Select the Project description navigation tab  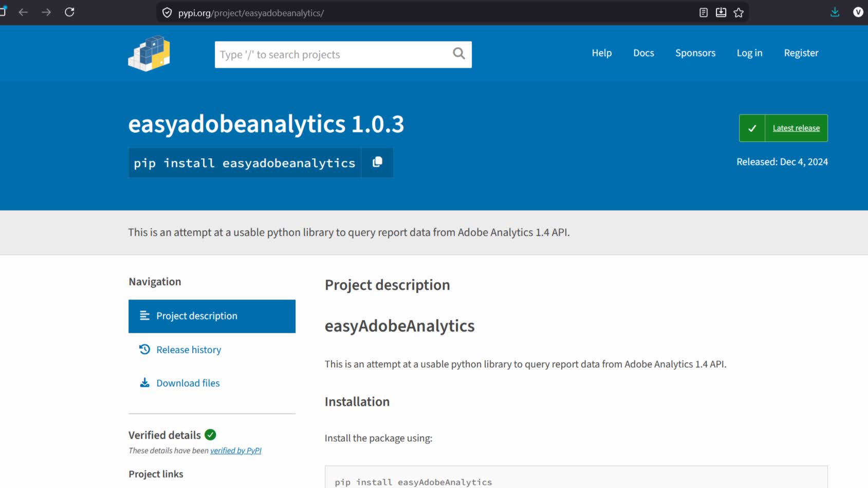[212, 316]
